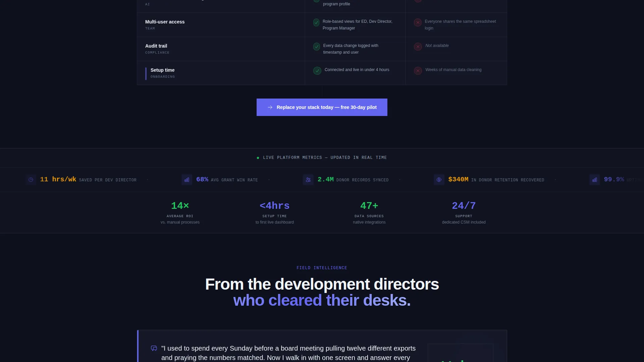Click the FIELD INTELLIGENCE section label
Viewport: 644px width, 362px height.
tap(322, 268)
